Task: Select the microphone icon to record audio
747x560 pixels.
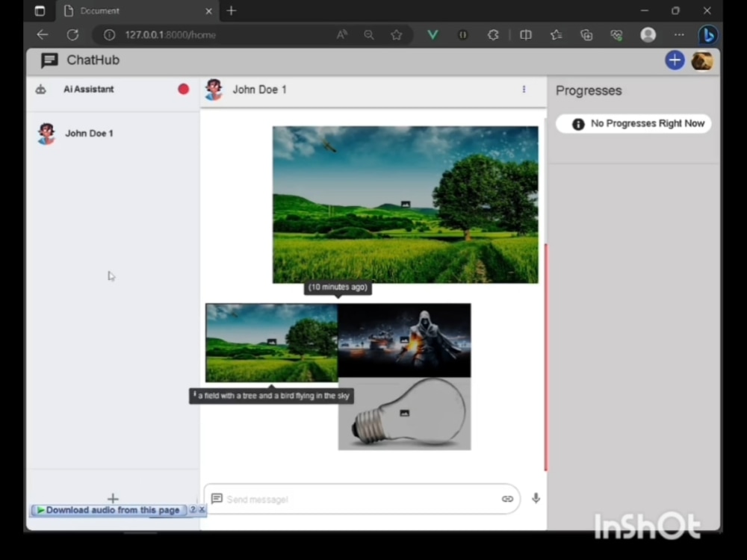Action: pos(536,499)
